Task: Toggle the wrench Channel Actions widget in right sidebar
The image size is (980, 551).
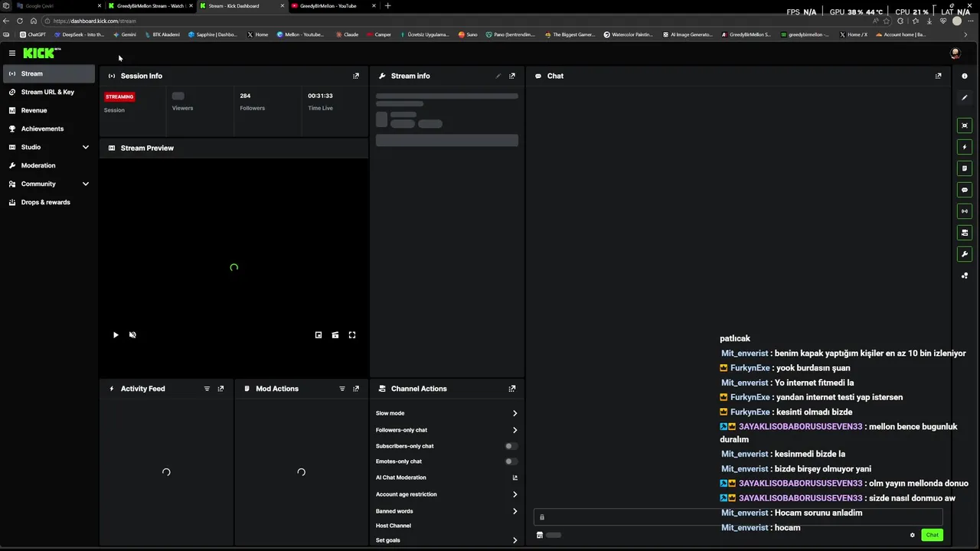Action: coord(965,254)
